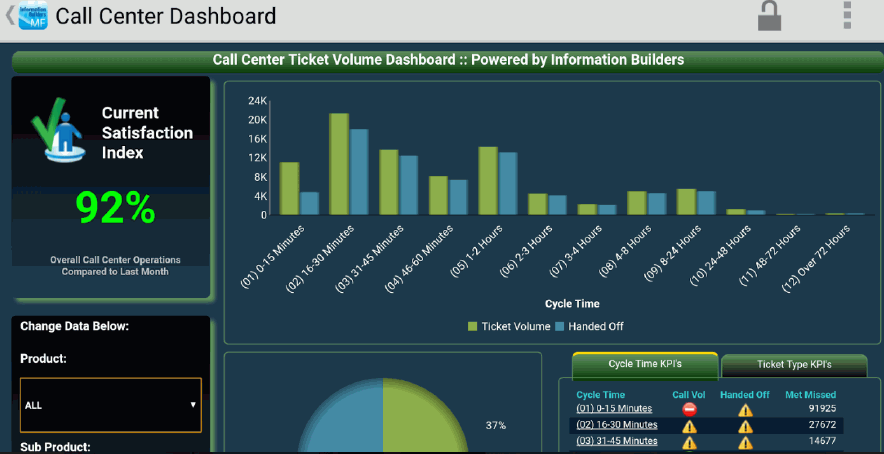Click warning icon for 31-45 Minutes Call Vol

point(689,443)
